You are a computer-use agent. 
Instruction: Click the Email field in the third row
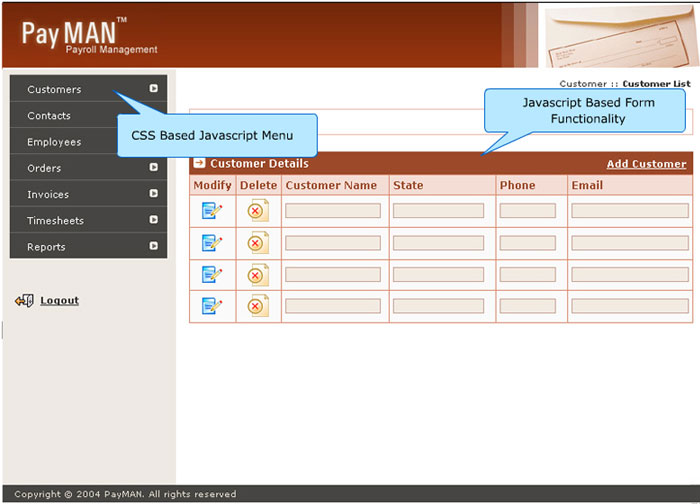630,275
